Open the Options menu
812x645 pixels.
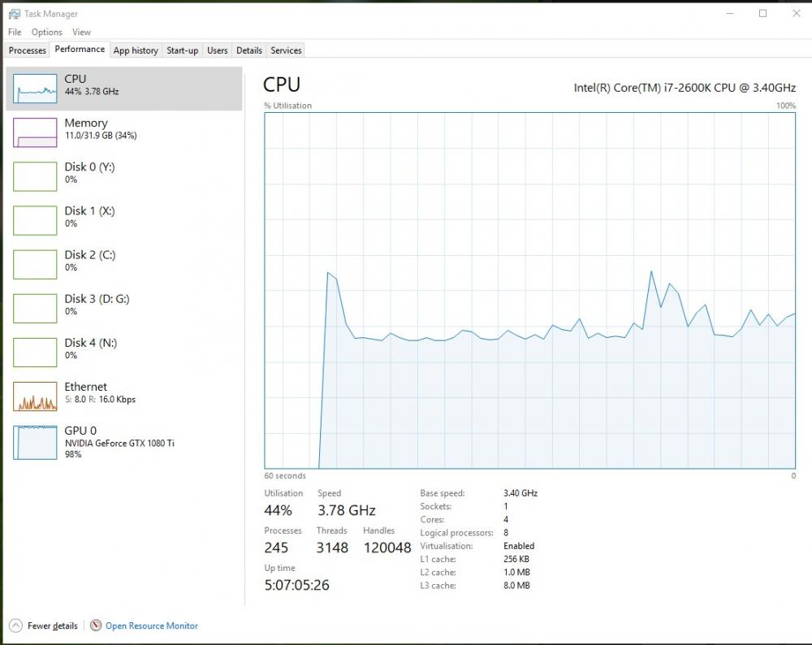point(46,32)
